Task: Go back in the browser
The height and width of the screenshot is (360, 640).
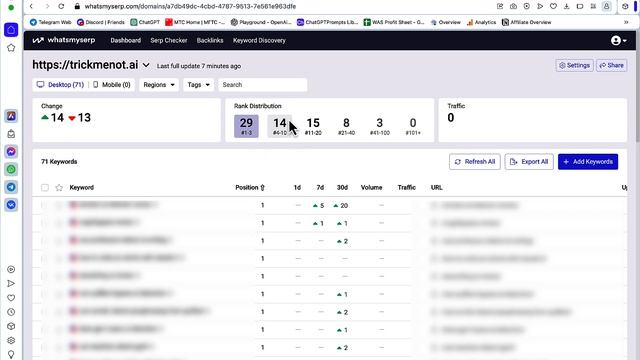Action: [31, 6]
